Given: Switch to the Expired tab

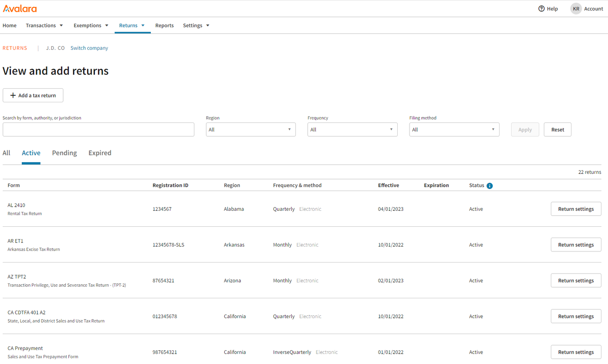Looking at the screenshot, I should coord(99,152).
